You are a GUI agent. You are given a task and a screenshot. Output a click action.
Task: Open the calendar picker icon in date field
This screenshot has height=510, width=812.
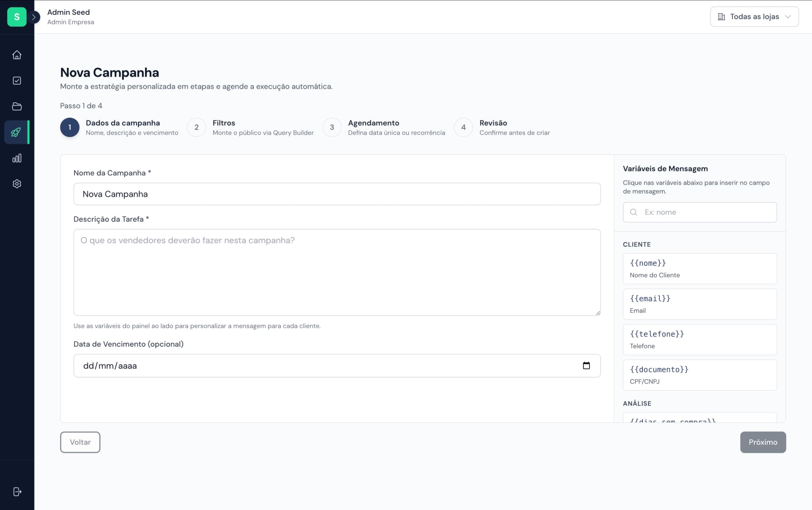tap(586, 366)
